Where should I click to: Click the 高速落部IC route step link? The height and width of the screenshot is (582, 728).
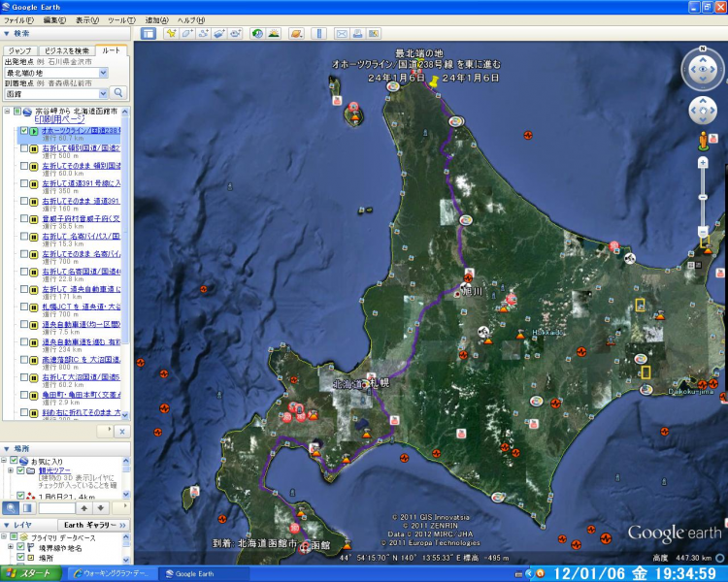click(82, 360)
